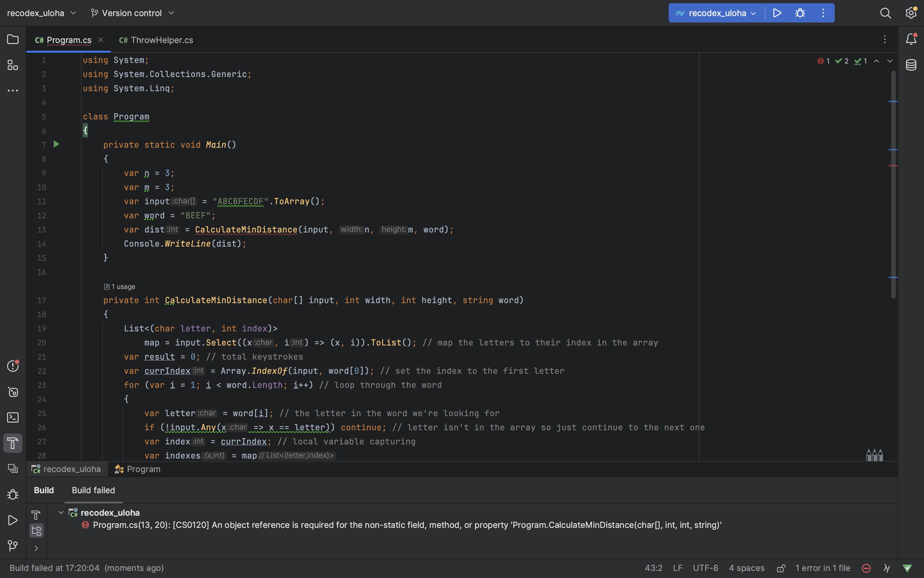Go to previous highlighted problem arrow
The height and width of the screenshot is (578, 924).
[x=877, y=61]
